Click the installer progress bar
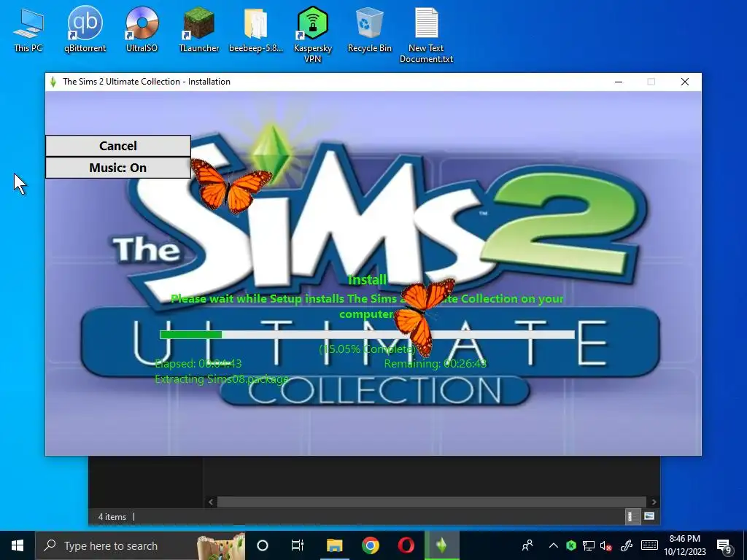 pos(367,335)
